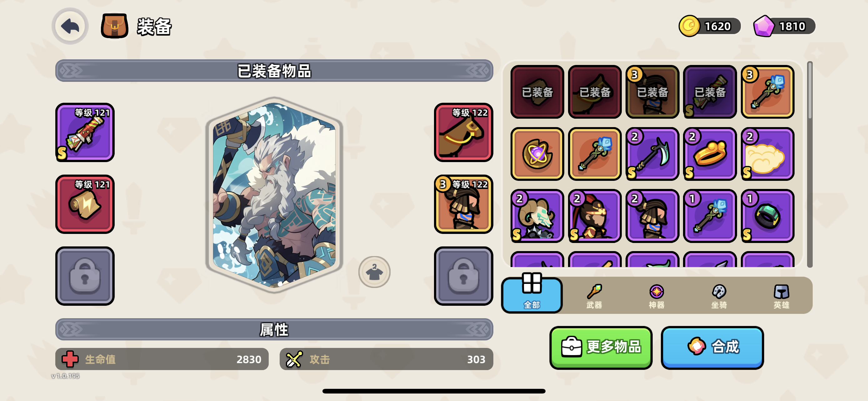
Task: Choose the purple scythe weapon item
Action: coord(652,154)
